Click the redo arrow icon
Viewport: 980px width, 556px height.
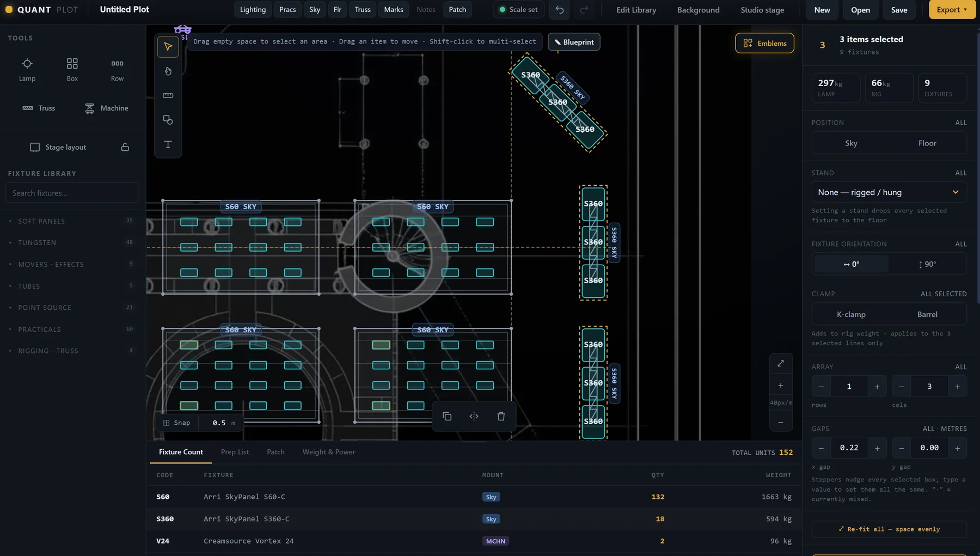(584, 10)
